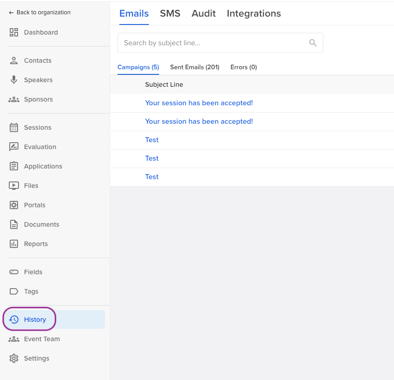The height and width of the screenshot is (380, 394).
Task: Click the Files play-screen icon
Action: [x=14, y=185]
